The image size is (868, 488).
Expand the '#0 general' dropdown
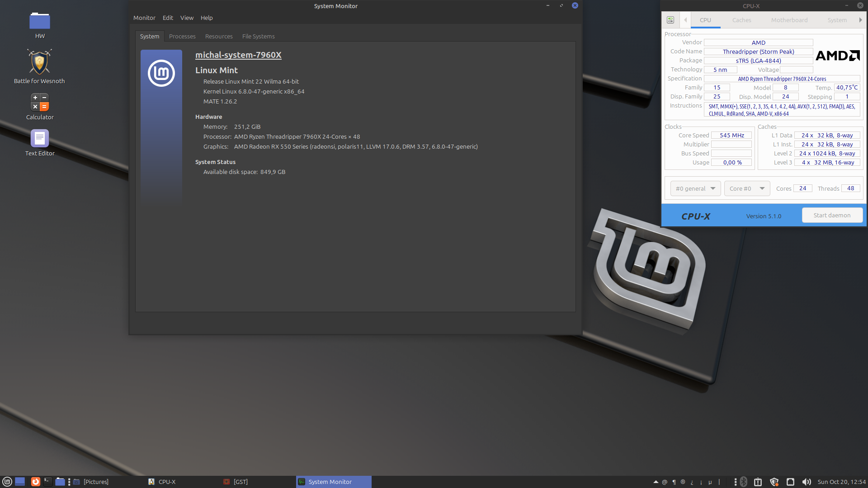(x=695, y=188)
